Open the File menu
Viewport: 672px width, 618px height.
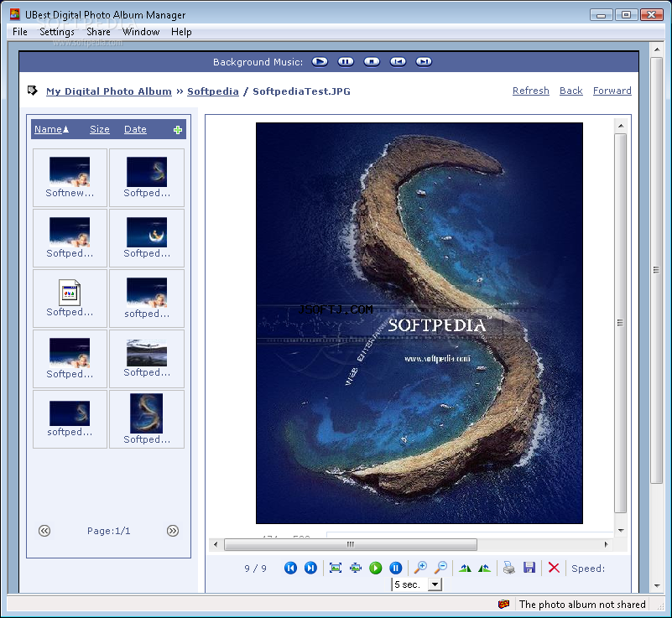point(20,32)
